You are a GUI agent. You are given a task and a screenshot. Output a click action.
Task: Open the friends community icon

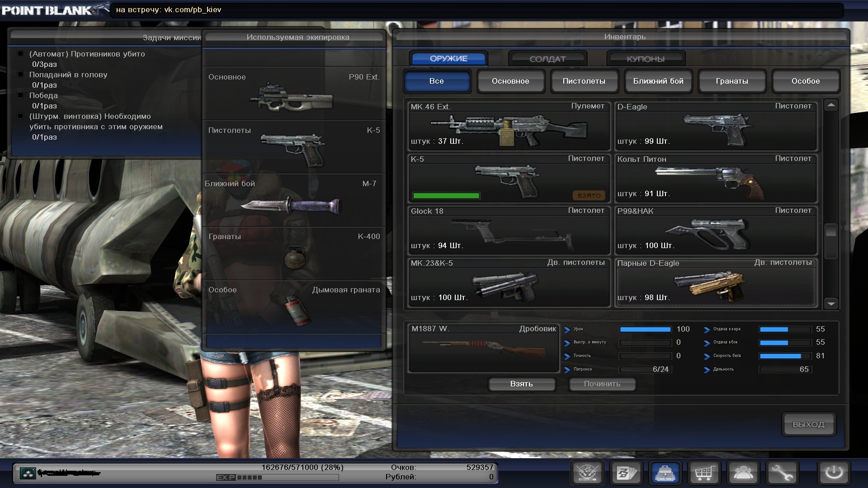[x=743, y=473]
